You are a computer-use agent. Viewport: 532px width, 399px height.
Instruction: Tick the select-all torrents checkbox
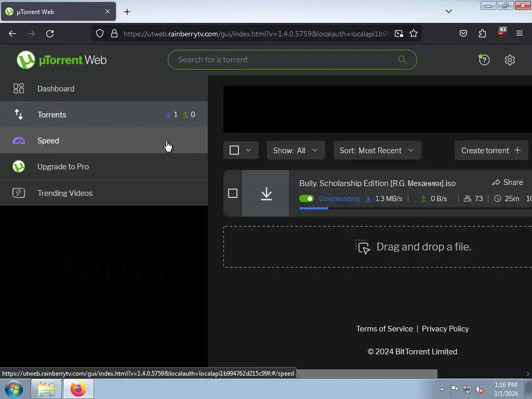click(234, 150)
